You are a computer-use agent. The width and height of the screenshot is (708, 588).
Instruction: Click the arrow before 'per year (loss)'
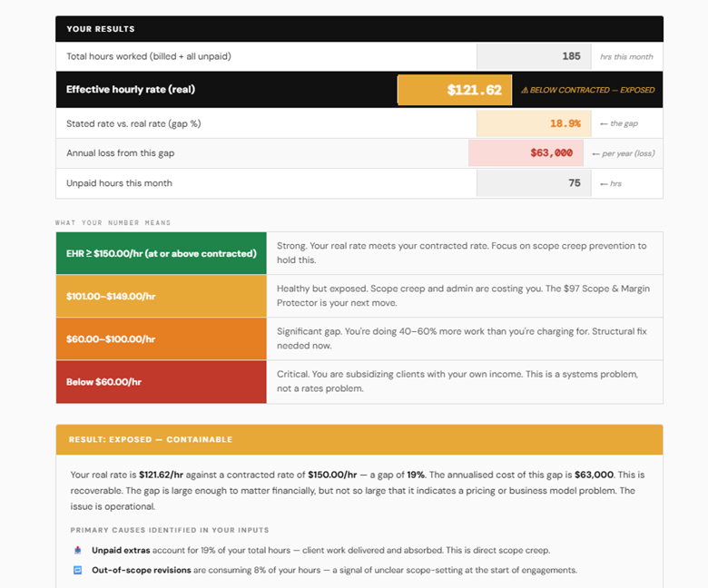point(595,153)
